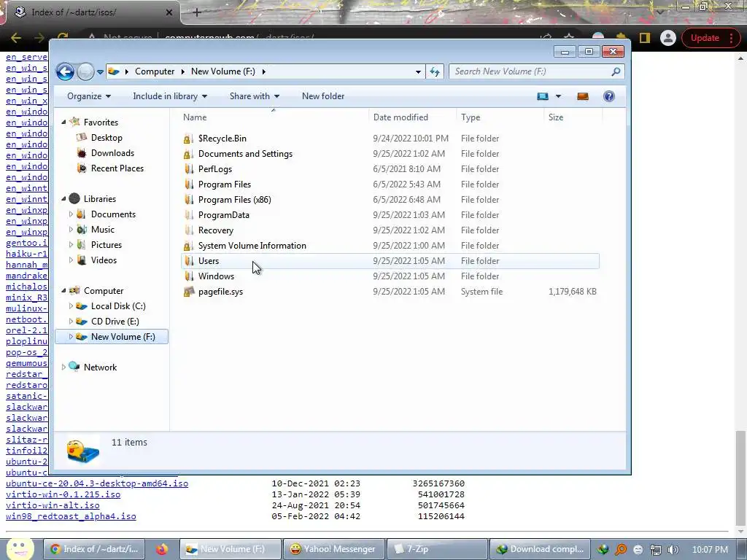Collapse the Libraries tree section

click(x=64, y=199)
